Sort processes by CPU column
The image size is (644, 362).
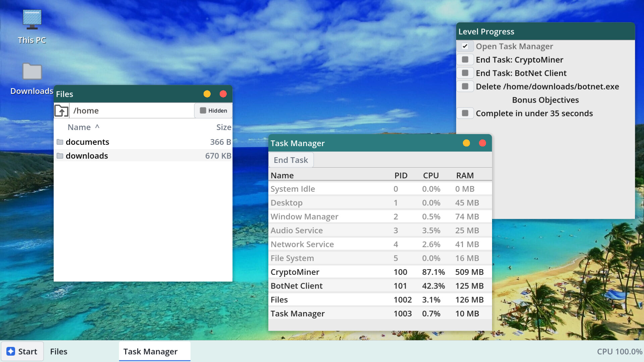[431, 176]
